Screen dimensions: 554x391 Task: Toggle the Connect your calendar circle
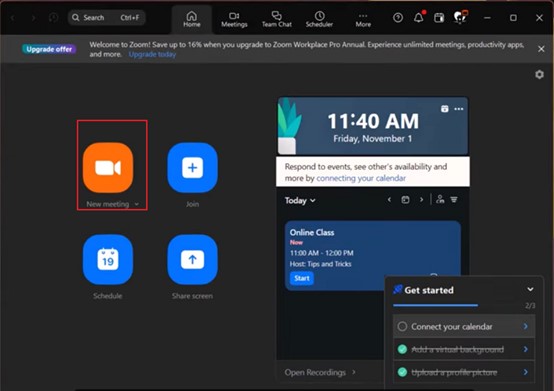402,326
